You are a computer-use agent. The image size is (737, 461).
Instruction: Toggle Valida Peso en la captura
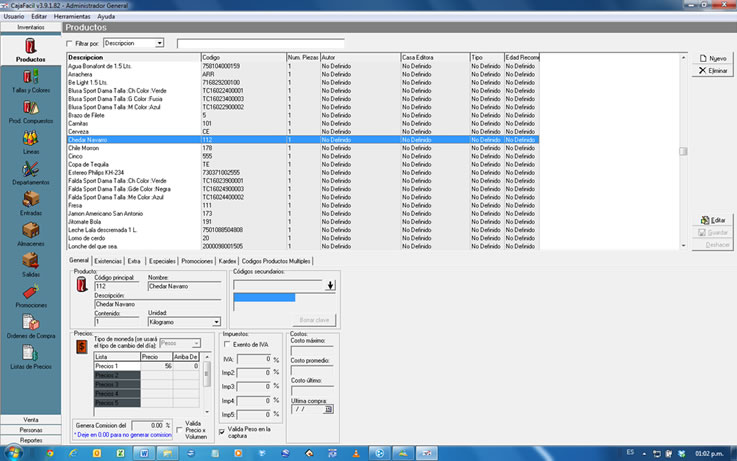(221, 430)
